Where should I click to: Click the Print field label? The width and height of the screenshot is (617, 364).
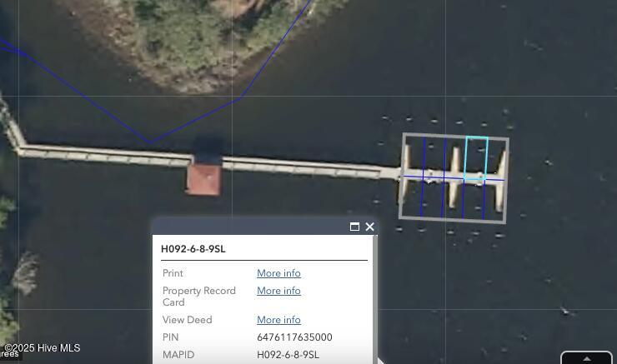173,273
